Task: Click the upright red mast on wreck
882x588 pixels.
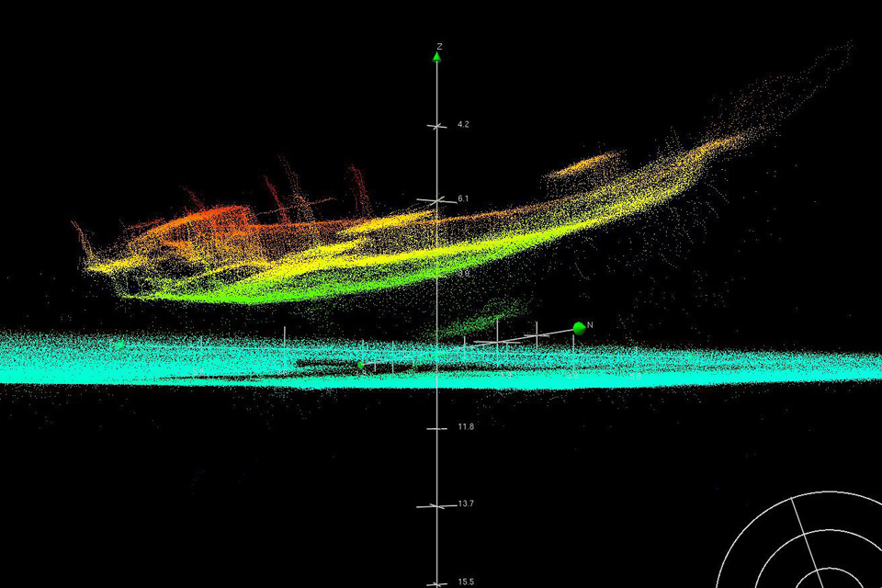Action: click(x=358, y=190)
